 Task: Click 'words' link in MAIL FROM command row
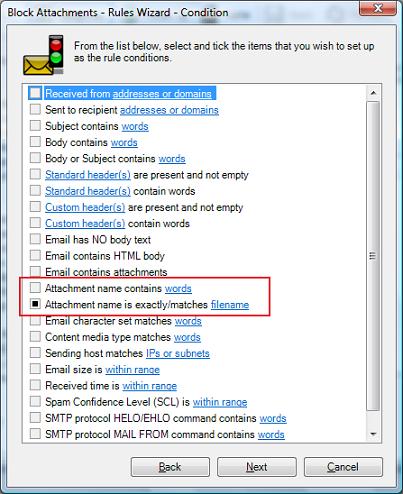coord(271,434)
